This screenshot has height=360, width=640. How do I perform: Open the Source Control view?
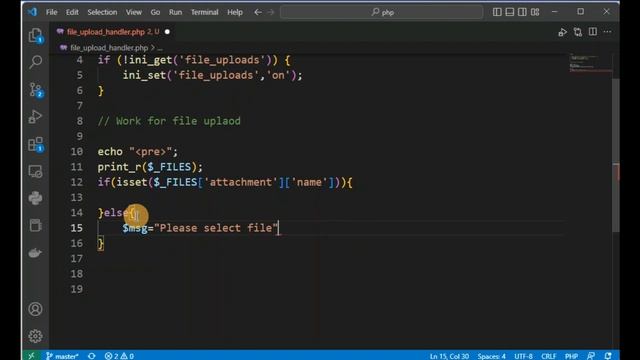click(36, 89)
